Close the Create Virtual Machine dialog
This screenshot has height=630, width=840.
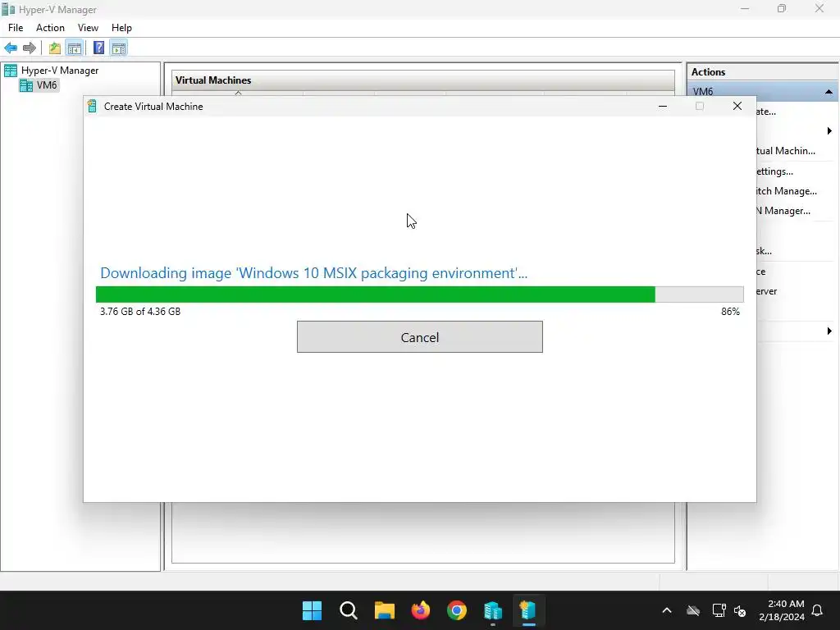[x=737, y=106]
